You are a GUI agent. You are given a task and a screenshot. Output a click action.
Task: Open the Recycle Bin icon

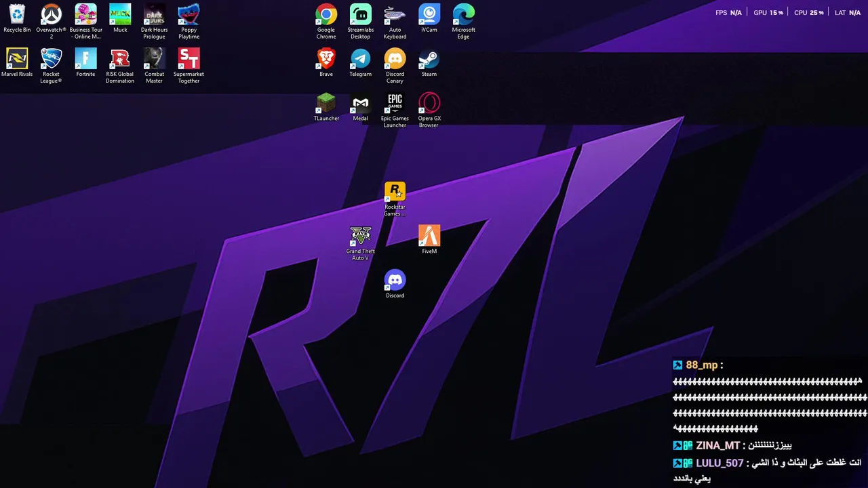[x=17, y=19]
